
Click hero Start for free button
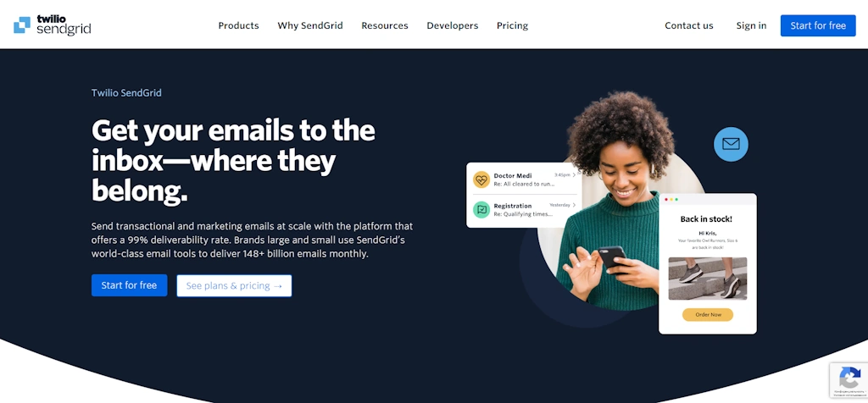(x=129, y=285)
